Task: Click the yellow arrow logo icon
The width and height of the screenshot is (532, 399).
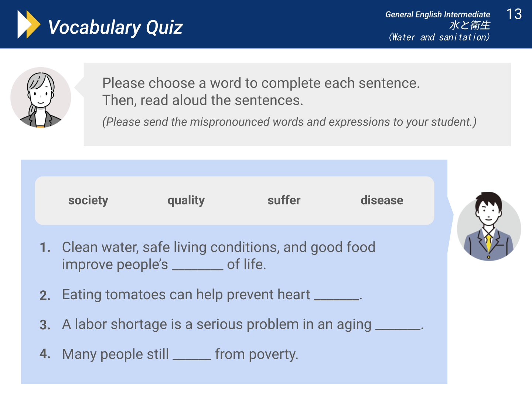Action: point(29,24)
